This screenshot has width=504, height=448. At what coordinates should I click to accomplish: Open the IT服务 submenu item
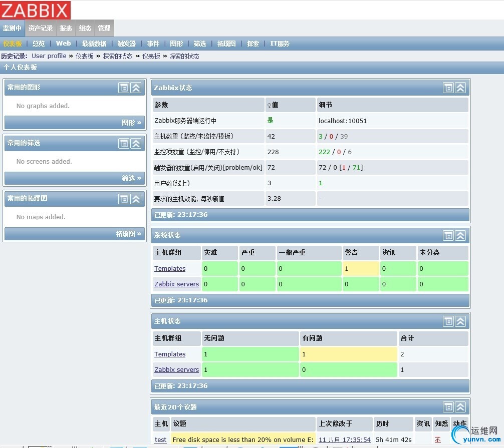point(280,44)
